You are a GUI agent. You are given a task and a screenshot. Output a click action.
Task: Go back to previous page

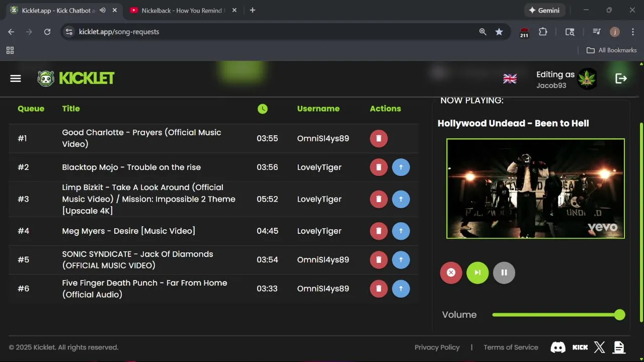coord(11,32)
